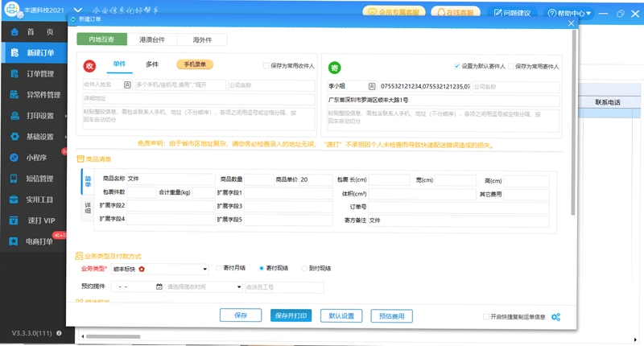
Task: Click the red 收 recipient icon
Action: coord(89,66)
